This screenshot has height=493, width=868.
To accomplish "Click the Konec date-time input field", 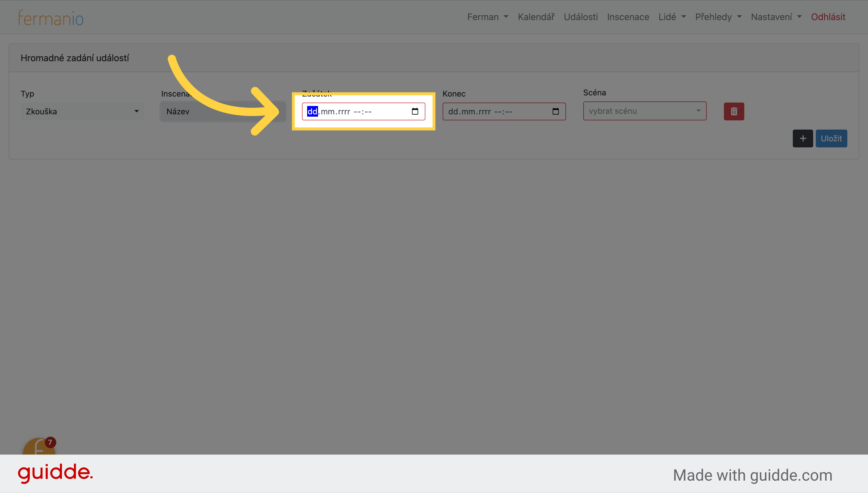I will (x=504, y=111).
